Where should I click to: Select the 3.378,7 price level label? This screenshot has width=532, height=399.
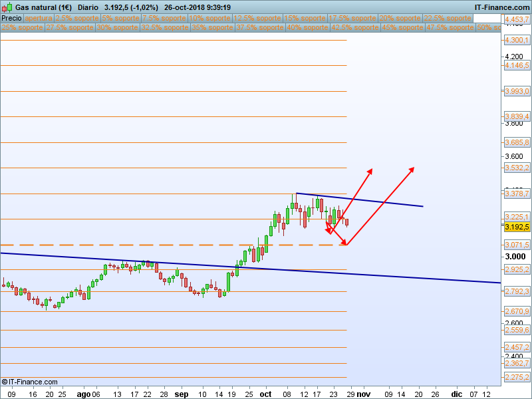pos(517,194)
